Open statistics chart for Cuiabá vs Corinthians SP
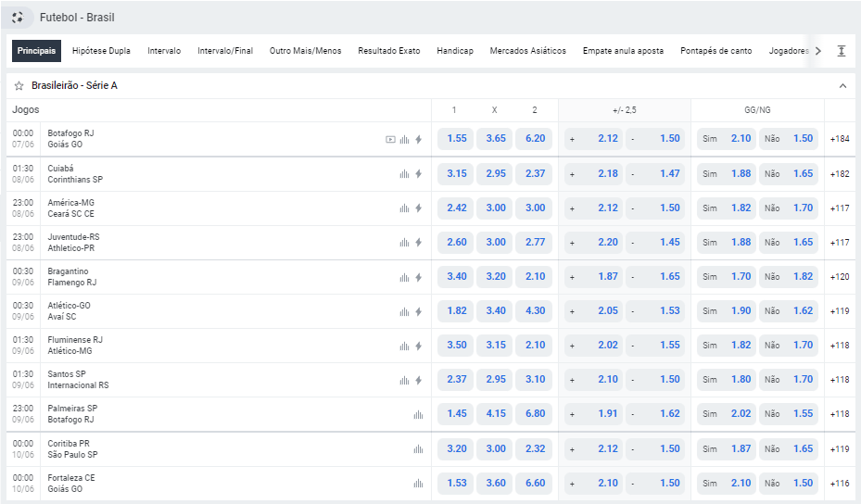The image size is (861, 504). (x=404, y=174)
